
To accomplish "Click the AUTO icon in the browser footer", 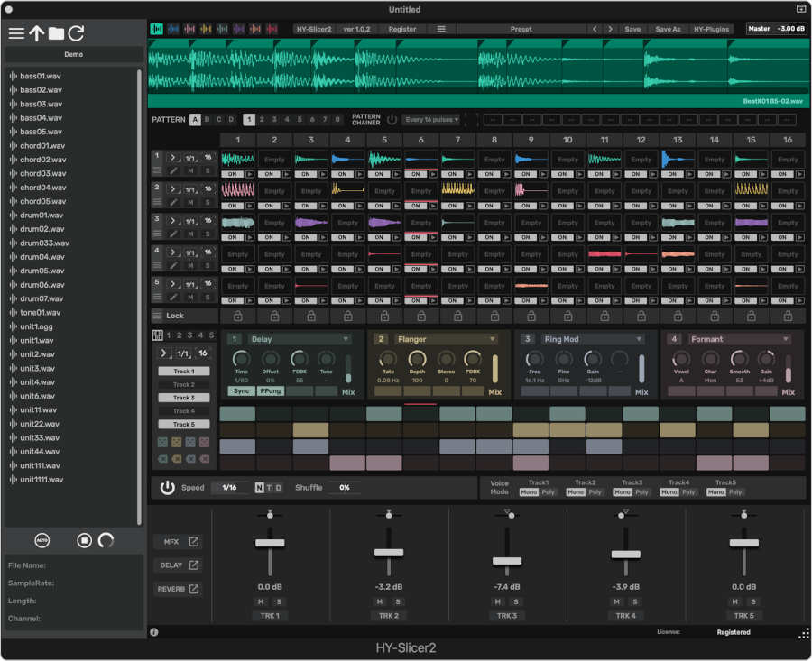I will point(41,539).
